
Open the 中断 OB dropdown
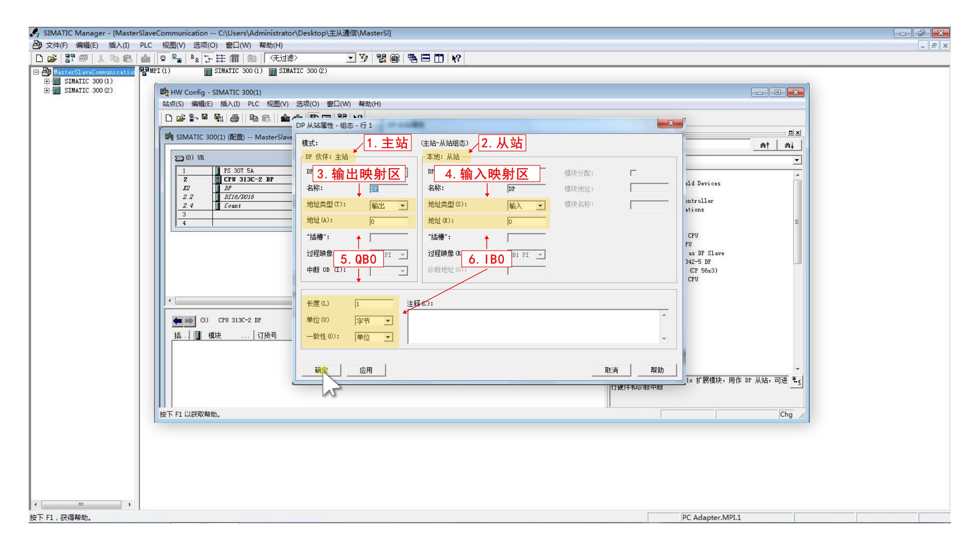(x=403, y=271)
